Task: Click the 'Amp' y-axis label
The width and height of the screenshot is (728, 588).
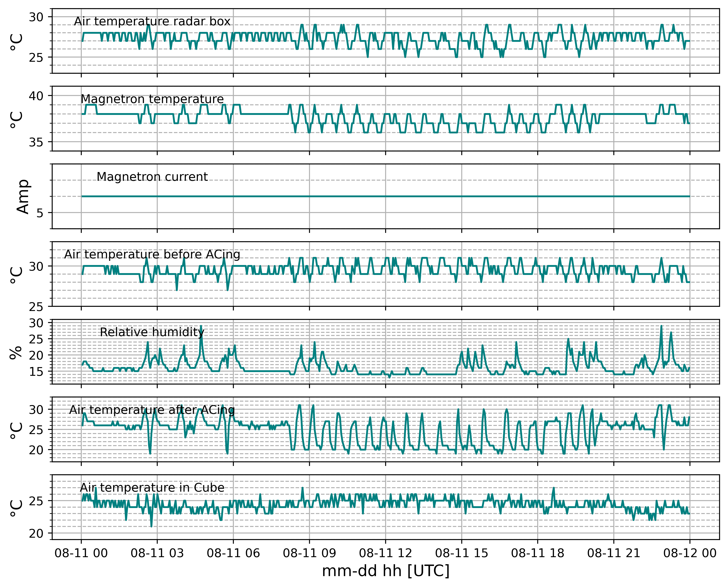Action: tap(23, 197)
